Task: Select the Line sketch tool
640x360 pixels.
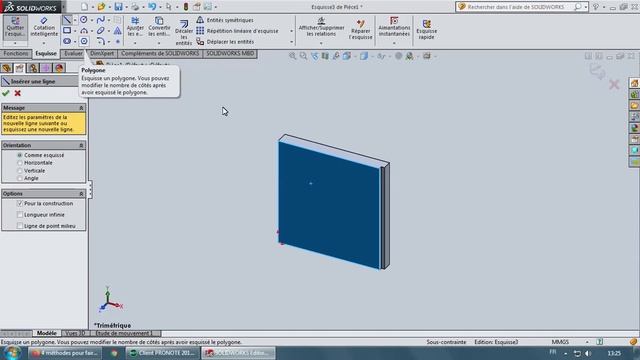Action: pos(67,20)
